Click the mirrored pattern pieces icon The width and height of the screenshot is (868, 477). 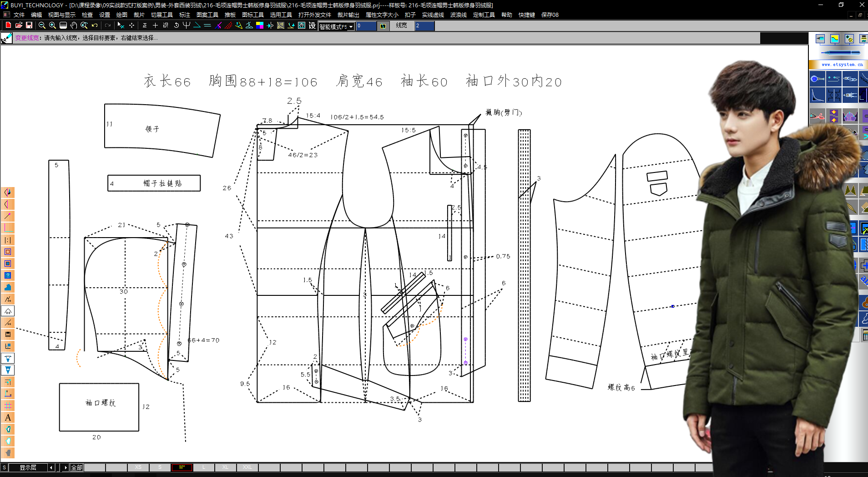tap(834, 95)
